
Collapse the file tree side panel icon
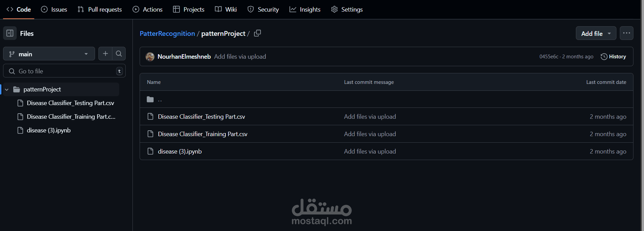pyautogui.click(x=10, y=33)
